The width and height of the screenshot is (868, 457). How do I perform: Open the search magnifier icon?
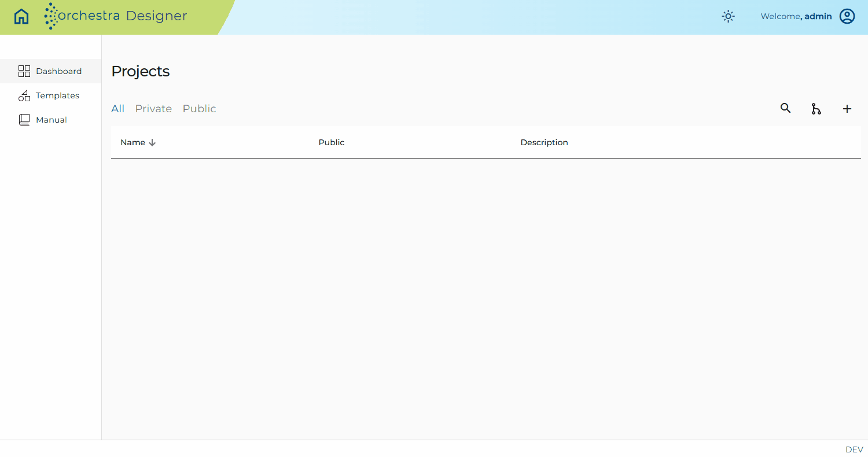click(x=785, y=108)
